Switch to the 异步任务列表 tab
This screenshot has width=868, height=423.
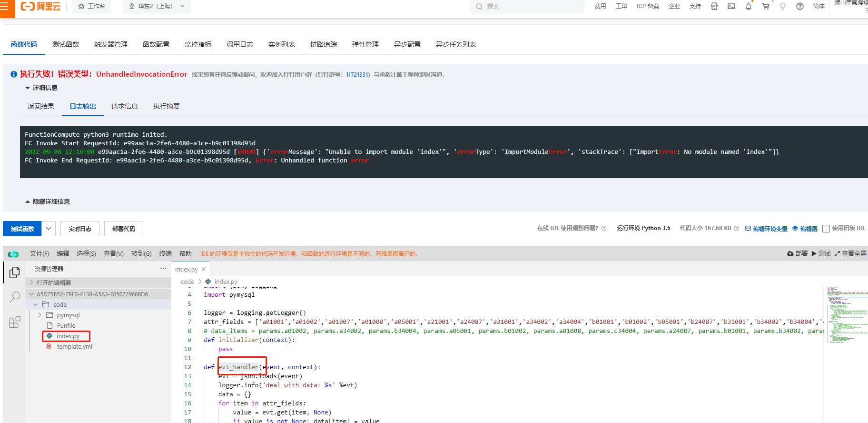[456, 44]
